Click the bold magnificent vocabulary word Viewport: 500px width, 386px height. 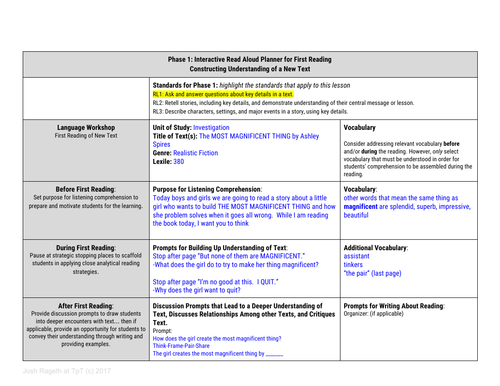361,207
